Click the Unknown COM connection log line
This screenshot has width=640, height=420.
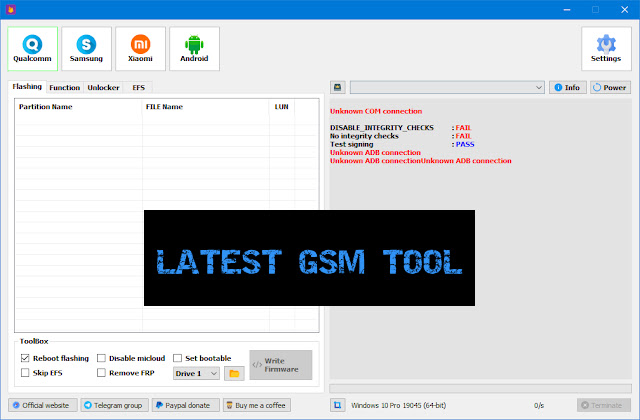pyautogui.click(x=376, y=111)
